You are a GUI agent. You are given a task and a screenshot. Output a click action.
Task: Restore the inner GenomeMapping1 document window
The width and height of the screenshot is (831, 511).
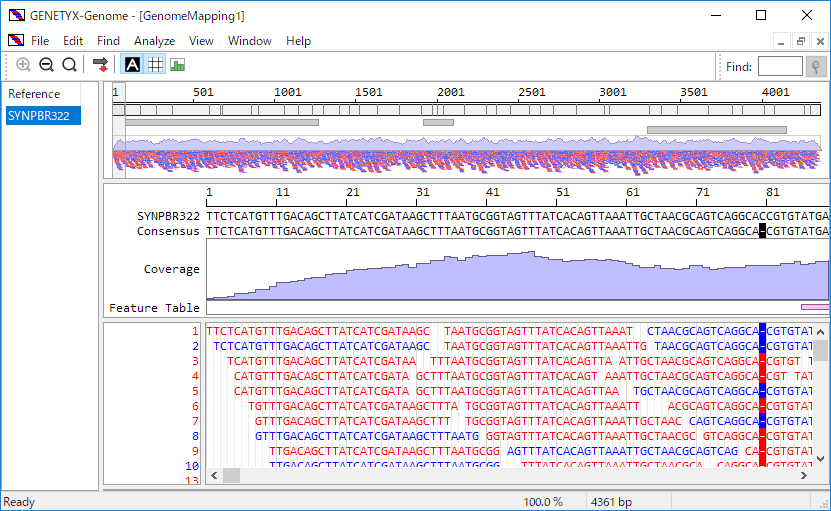[x=801, y=41]
